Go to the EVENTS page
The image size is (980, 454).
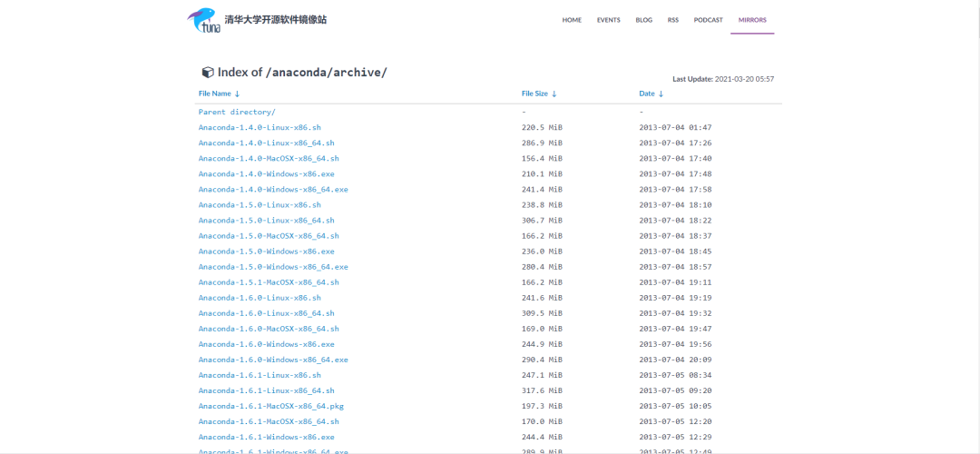(x=608, y=20)
